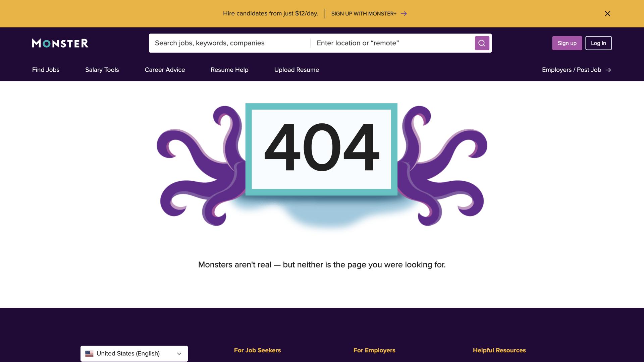This screenshot has width=644, height=362.
Task: Click Upload Resume in the navigation
Action: click(297, 70)
